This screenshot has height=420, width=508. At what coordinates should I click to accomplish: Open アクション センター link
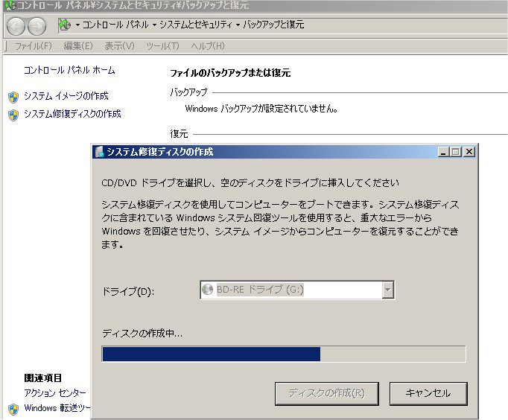coord(55,392)
